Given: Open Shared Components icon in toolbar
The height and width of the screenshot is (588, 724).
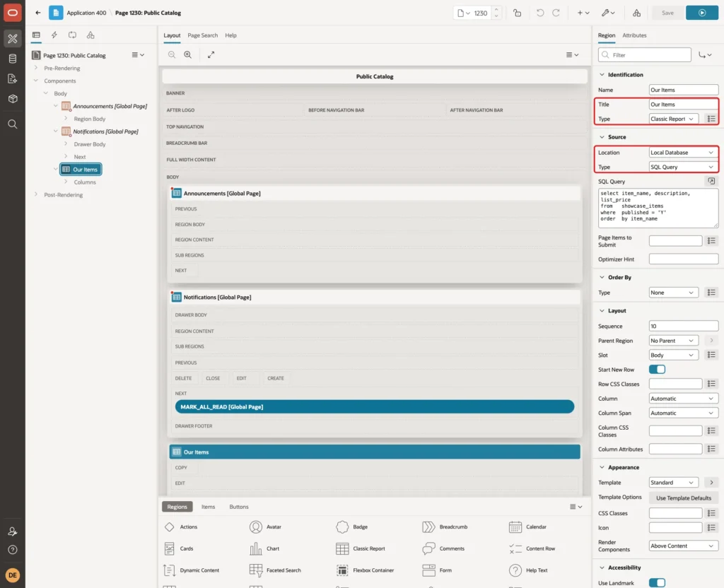Looking at the screenshot, I should (x=637, y=13).
